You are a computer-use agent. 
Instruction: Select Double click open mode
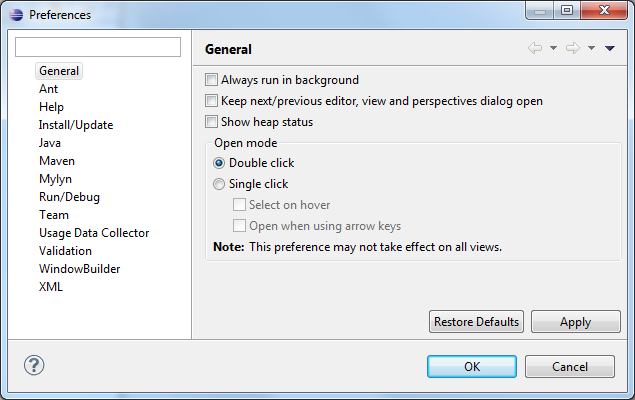(x=219, y=163)
